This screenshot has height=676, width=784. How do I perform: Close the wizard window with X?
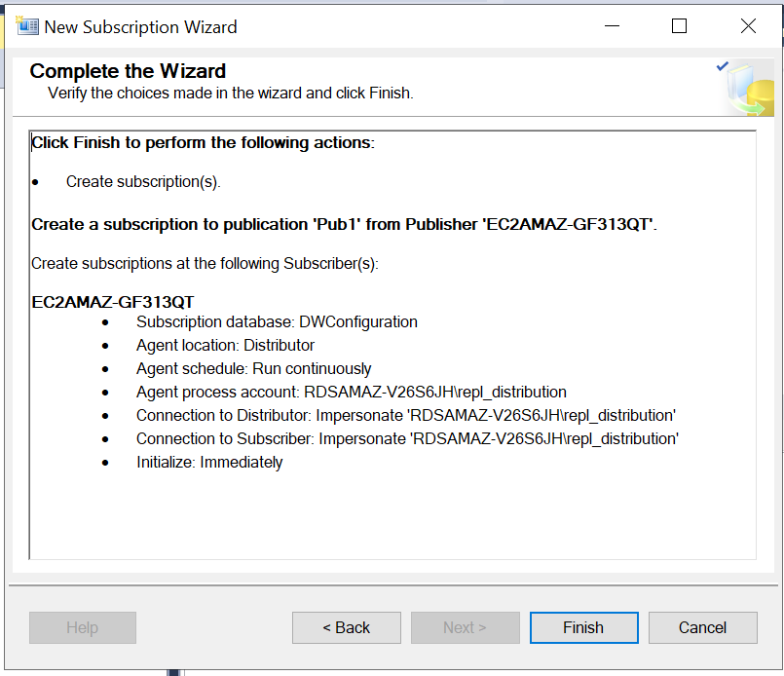click(x=748, y=26)
